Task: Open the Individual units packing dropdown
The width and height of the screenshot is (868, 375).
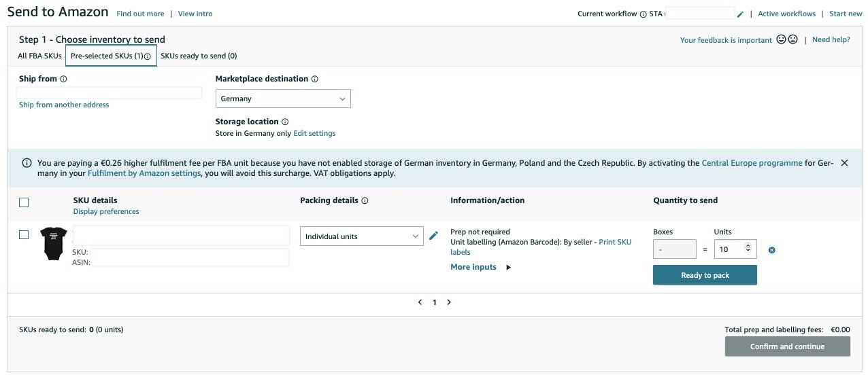Action: pos(362,236)
